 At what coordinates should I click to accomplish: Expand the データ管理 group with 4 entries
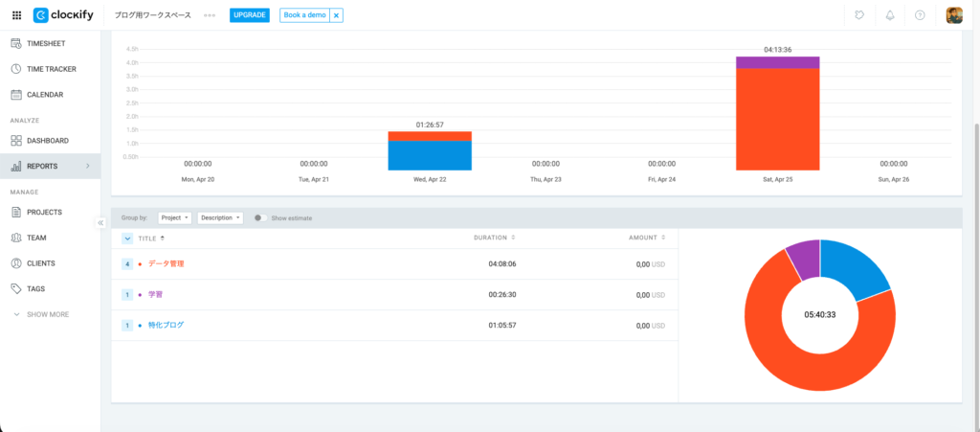pyautogui.click(x=127, y=263)
